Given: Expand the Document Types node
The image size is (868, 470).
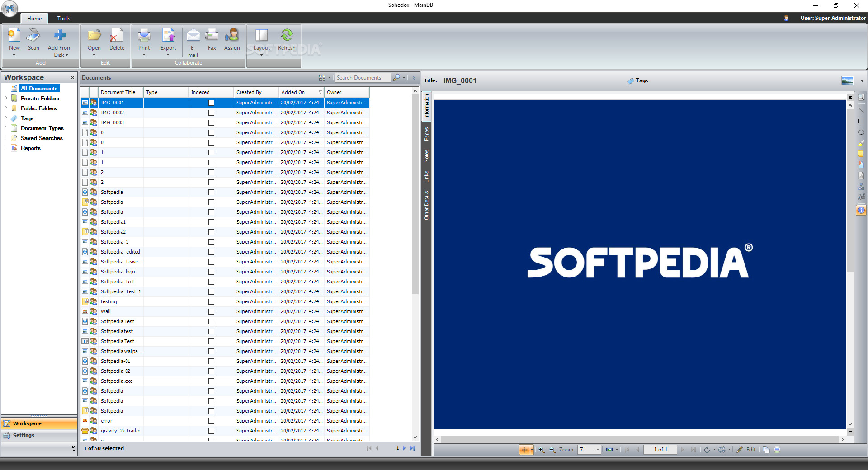Looking at the screenshot, I should (x=6, y=128).
